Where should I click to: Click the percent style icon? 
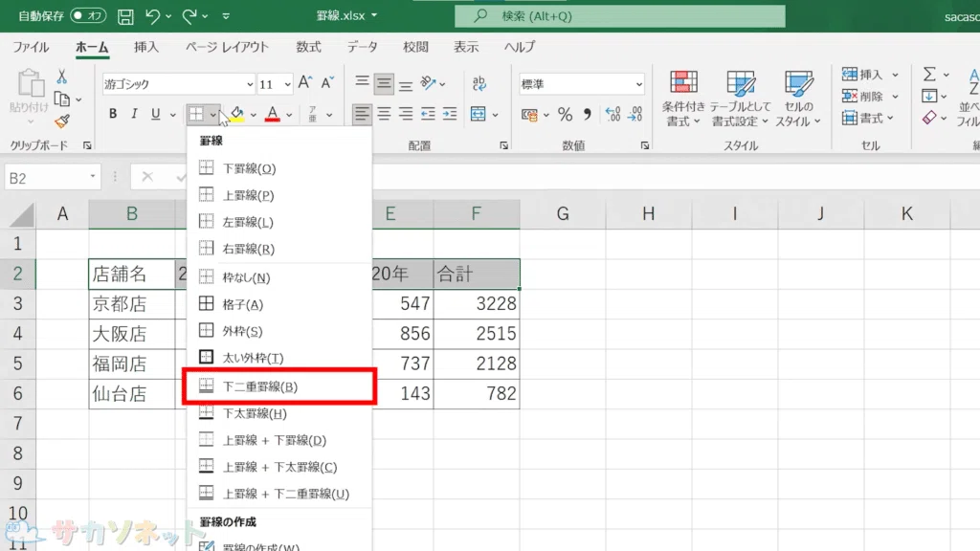pyautogui.click(x=565, y=114)
